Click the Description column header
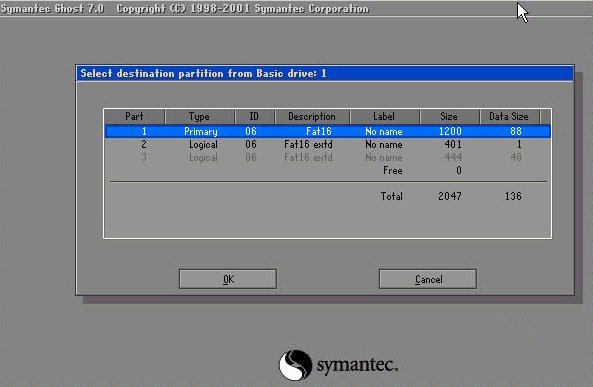 pos(312,117)
